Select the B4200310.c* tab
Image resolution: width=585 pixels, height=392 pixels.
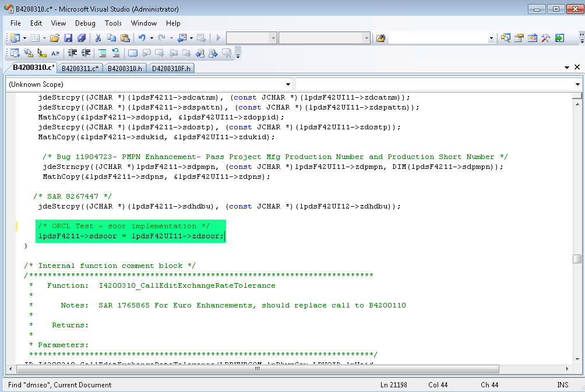[x=34, y=68]
